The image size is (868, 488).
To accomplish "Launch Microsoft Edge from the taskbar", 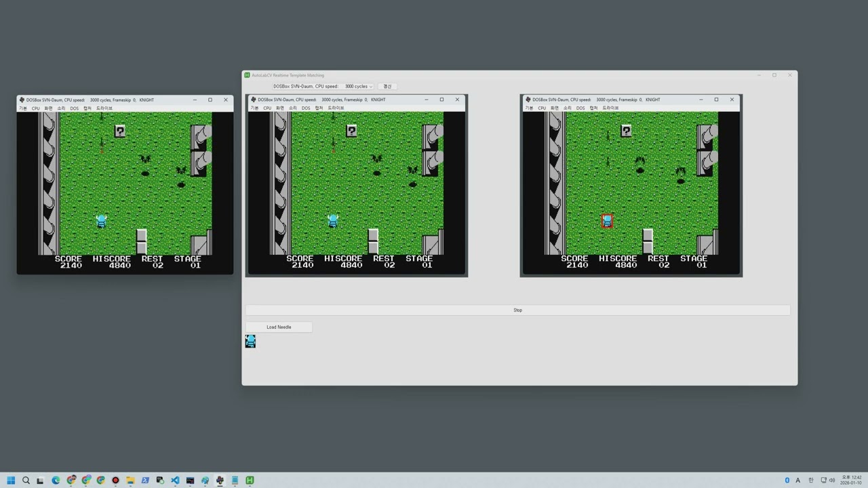I will [x=56, y=481].
